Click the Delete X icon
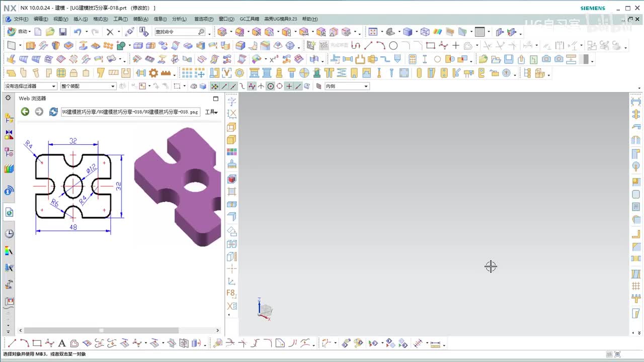 point(110,32)
